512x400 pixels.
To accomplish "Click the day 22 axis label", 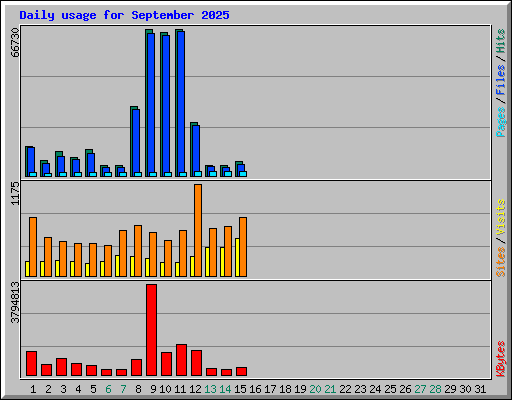I will (x=345, y=389).
